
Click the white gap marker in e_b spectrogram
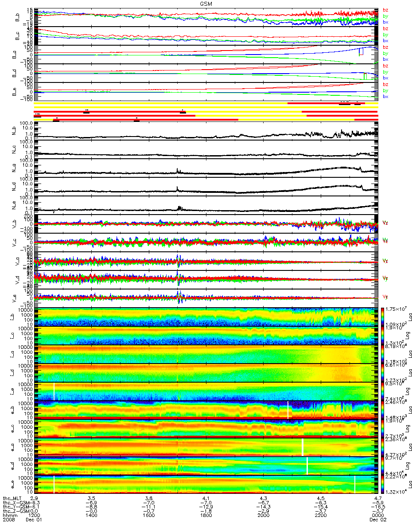pos(288,410)
